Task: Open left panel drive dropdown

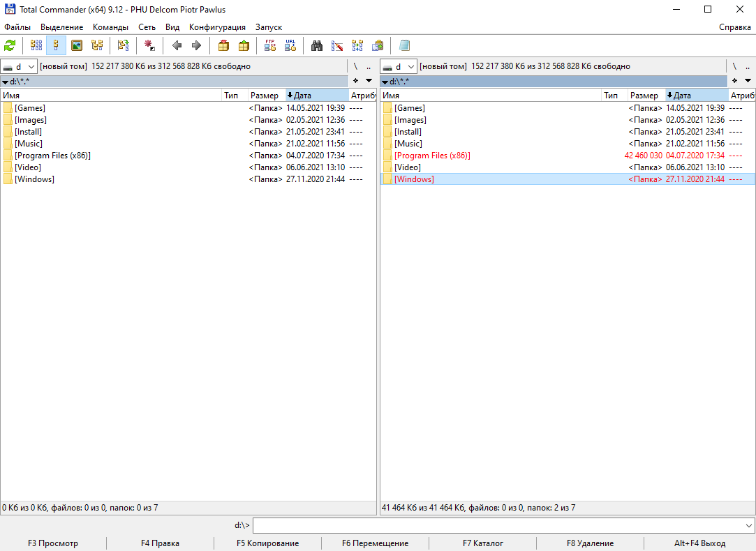Action: [19, 66]
